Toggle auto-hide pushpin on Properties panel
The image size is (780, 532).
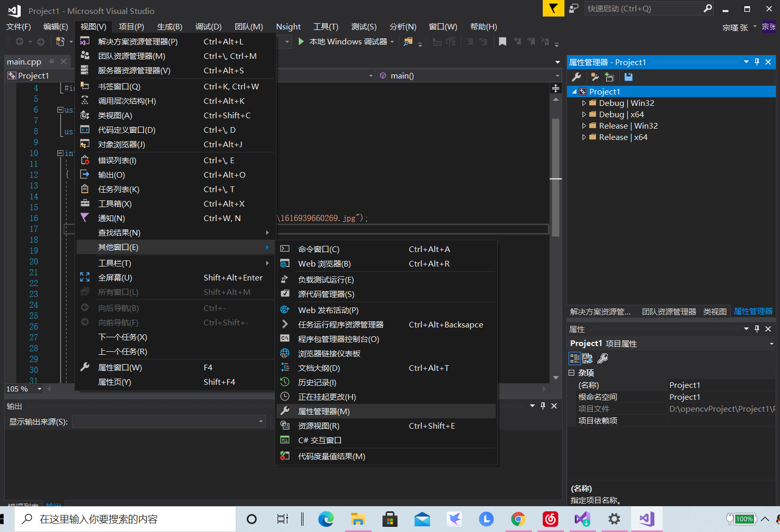pos(757,329)
